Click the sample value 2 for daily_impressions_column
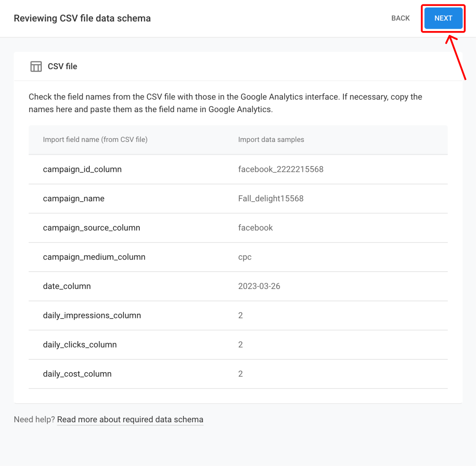 pos(240,315)
